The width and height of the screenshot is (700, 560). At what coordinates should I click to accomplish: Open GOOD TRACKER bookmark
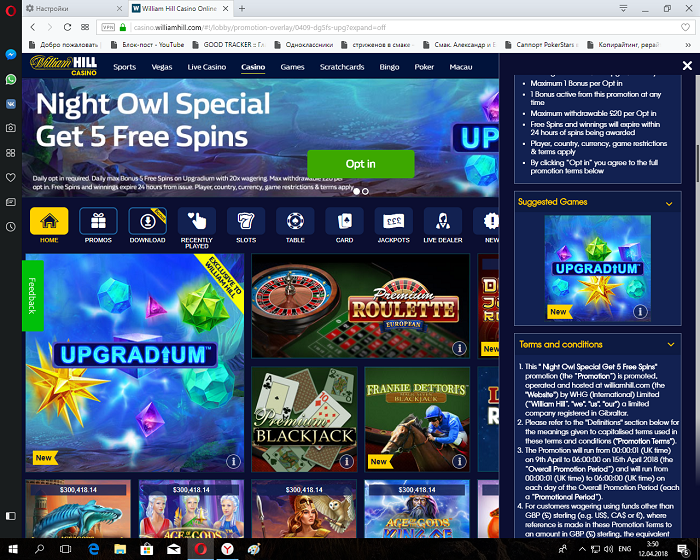pyautogui.click(x=229, y=45)
